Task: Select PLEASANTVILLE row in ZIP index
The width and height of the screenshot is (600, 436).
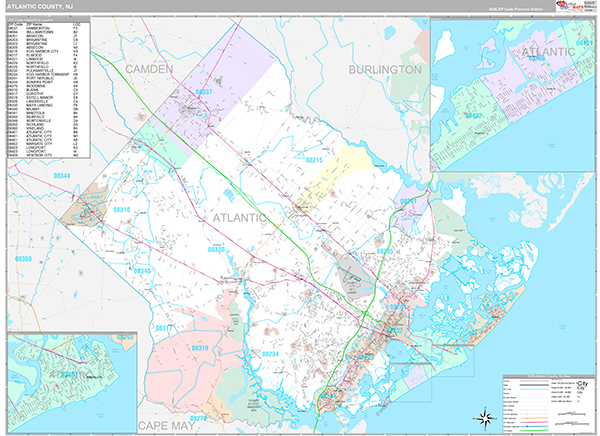Action: [44, 70]
